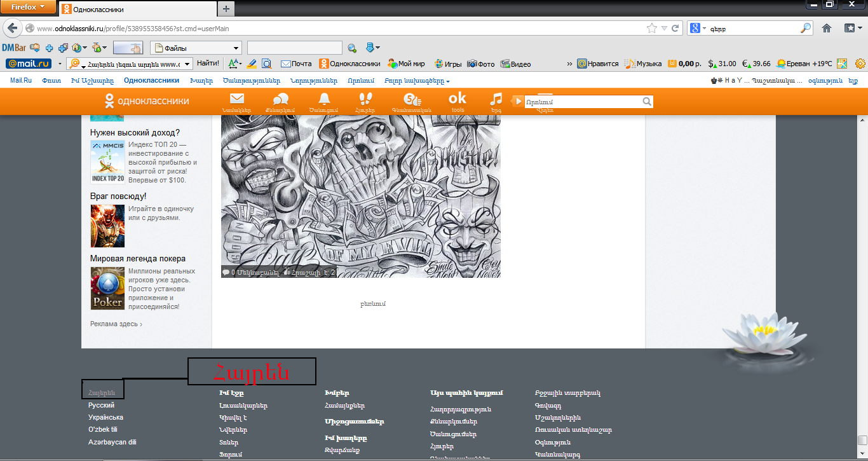Select Русский language link
Viewport: 868px width, 461px height.
point(102,405)
